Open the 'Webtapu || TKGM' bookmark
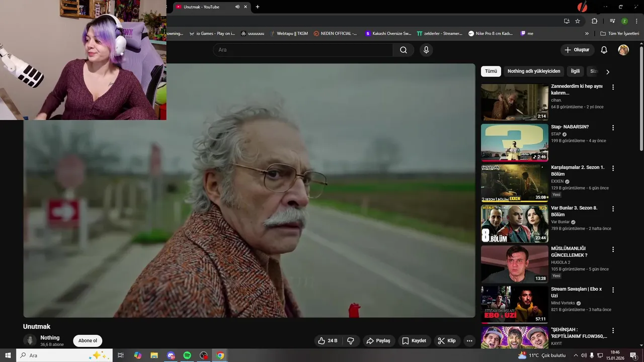Viewport: 644px width, 362px height. pyautogui.click(x=288, y=34)
